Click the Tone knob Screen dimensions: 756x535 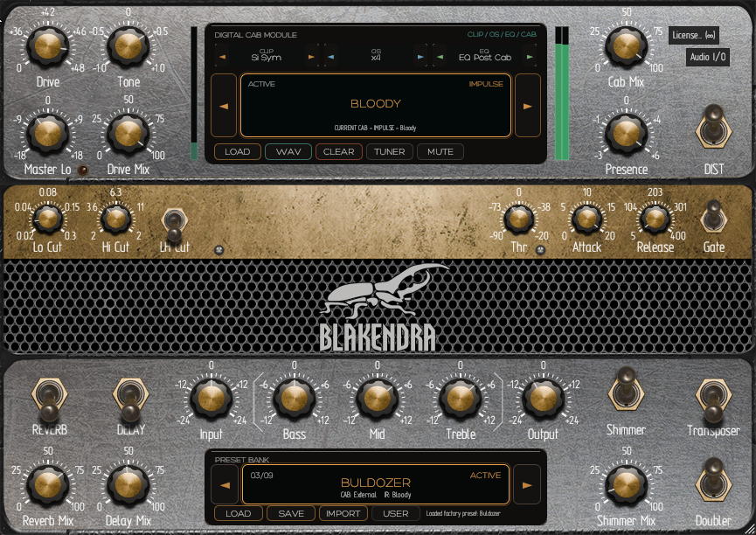click(128, 47)
